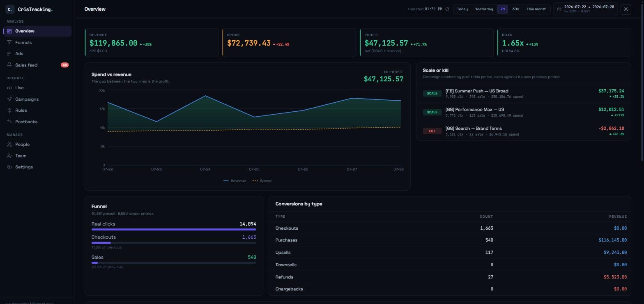644x304 pixels.
Task: Click the Revenue card value $119,865.00
Action: 113,43
